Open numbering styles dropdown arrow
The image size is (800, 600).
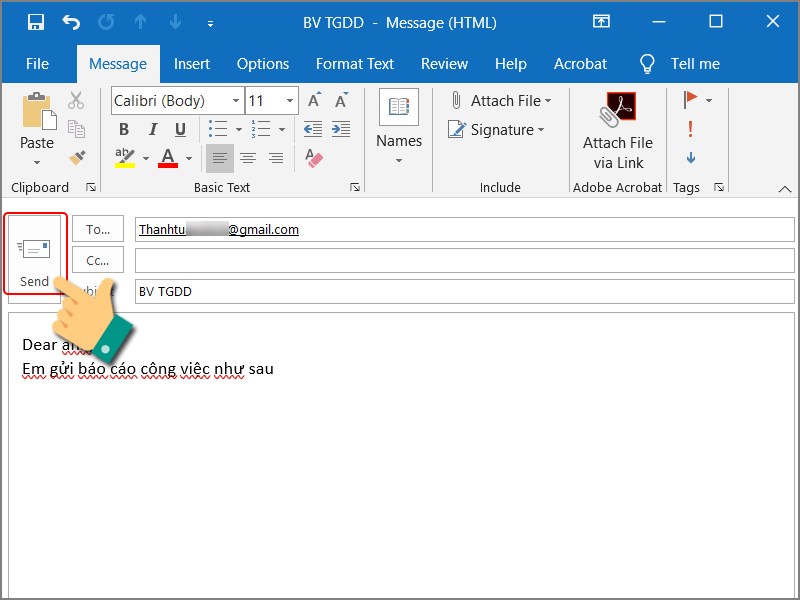(282, 130)
